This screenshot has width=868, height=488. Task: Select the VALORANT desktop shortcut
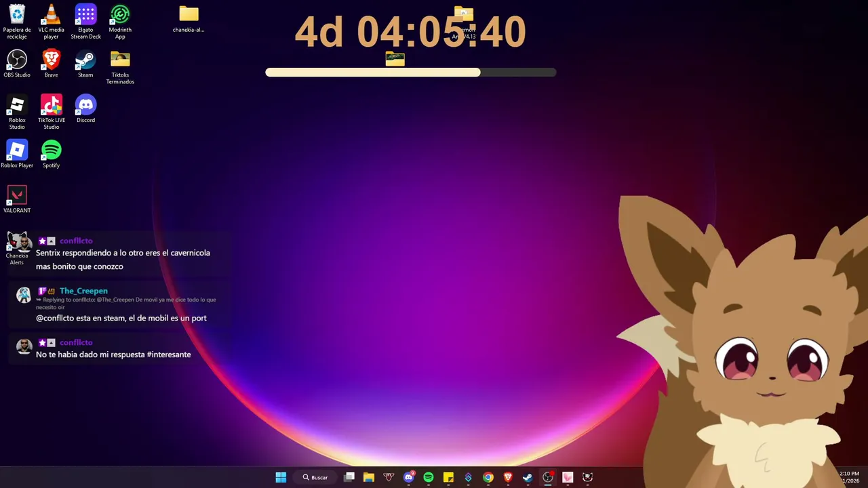[x=17, y=199]
